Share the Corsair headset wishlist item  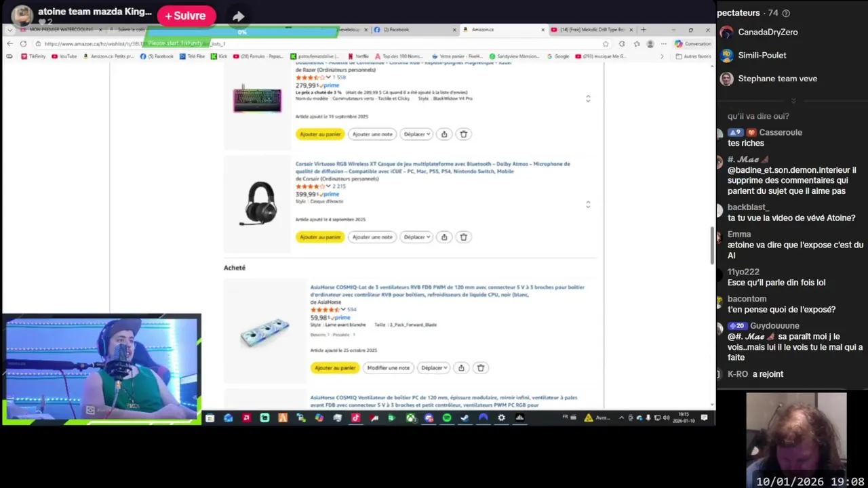(x=444, y=237)
